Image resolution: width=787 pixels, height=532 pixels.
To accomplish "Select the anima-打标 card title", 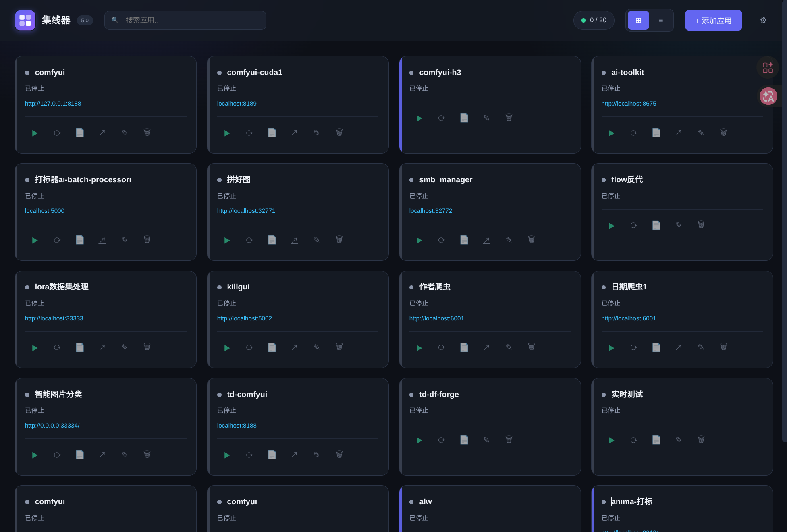I will point(631,501).
